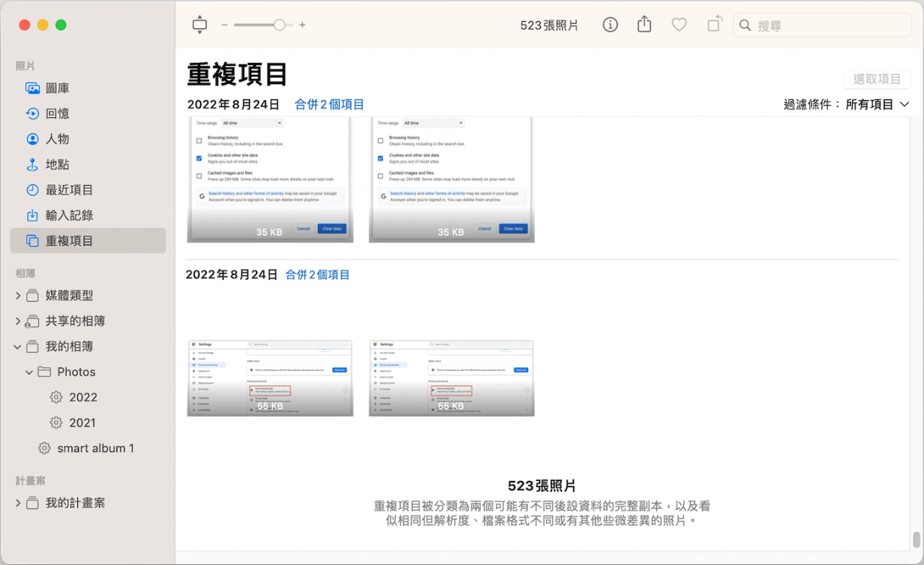
Task: Click the 重複項目 page heading
Action: 238,74
